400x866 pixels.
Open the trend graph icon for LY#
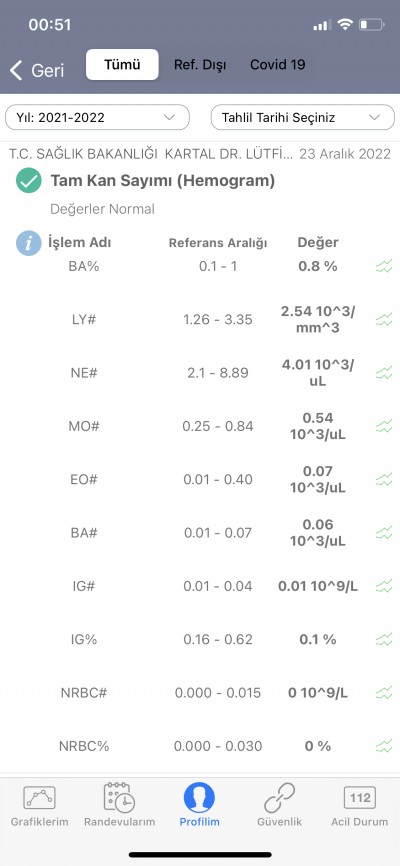384,320
